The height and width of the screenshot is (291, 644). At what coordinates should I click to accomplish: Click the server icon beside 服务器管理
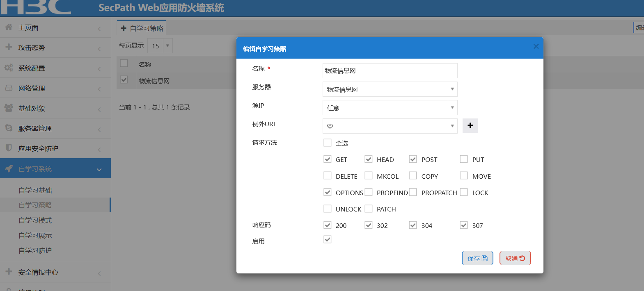[9, 128]
